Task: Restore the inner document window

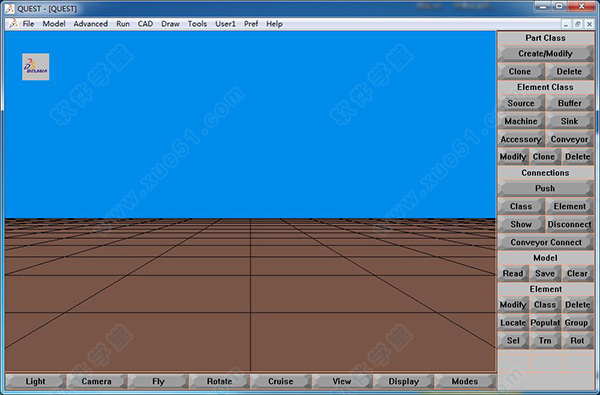Action: tap(578, 24)
